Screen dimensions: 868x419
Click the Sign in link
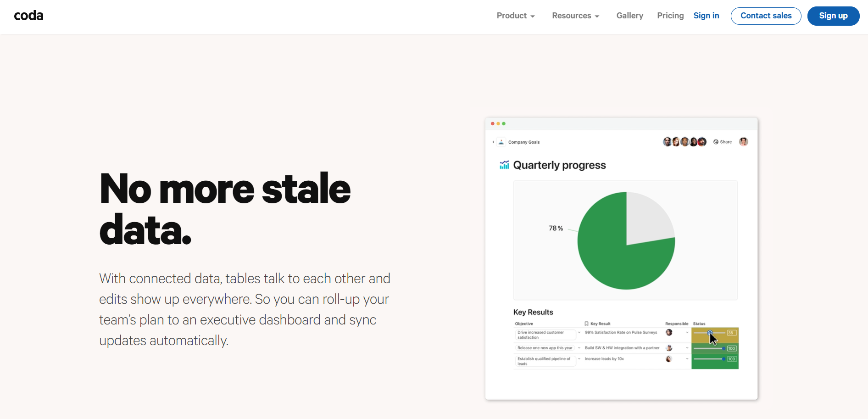[706, 16]
